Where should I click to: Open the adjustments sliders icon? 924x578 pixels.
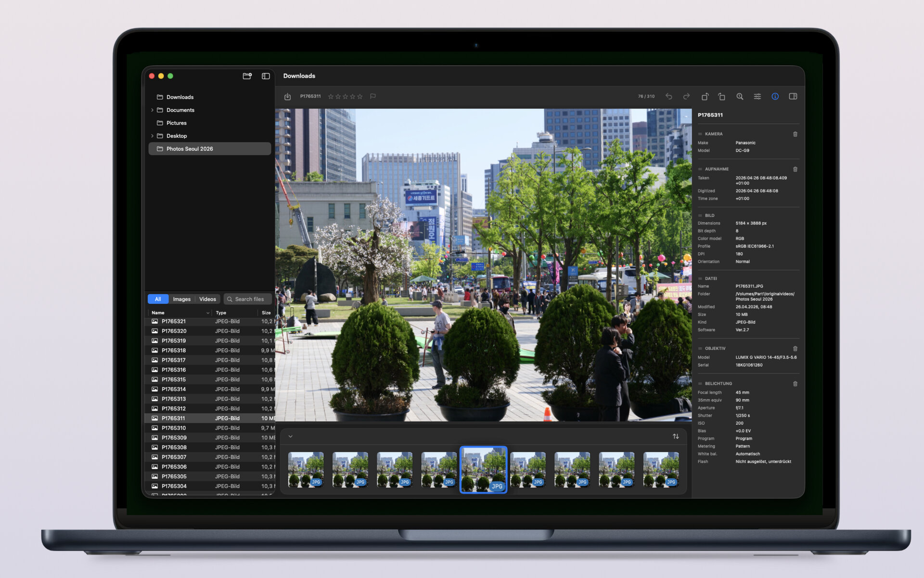point(757,96)
